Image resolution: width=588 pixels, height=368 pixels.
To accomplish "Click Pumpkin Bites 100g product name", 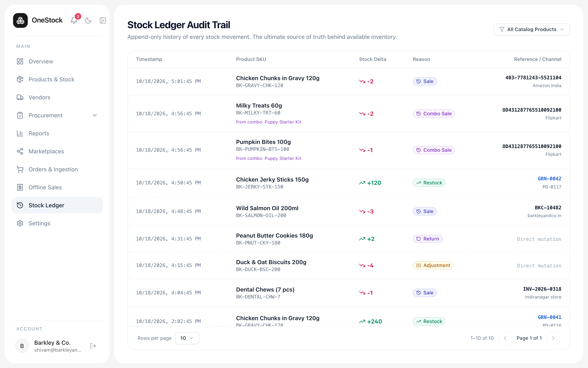I will pos(263,142).
